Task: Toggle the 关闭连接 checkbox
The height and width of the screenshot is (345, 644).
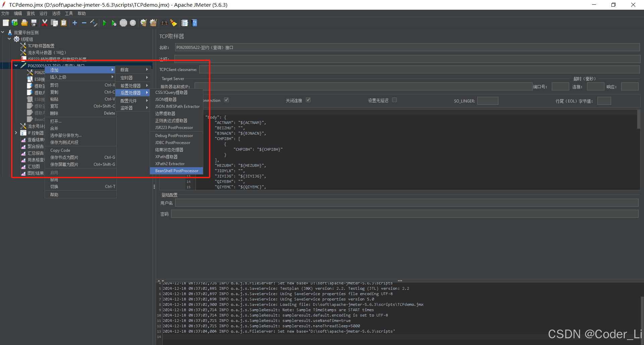Action: 308,100
